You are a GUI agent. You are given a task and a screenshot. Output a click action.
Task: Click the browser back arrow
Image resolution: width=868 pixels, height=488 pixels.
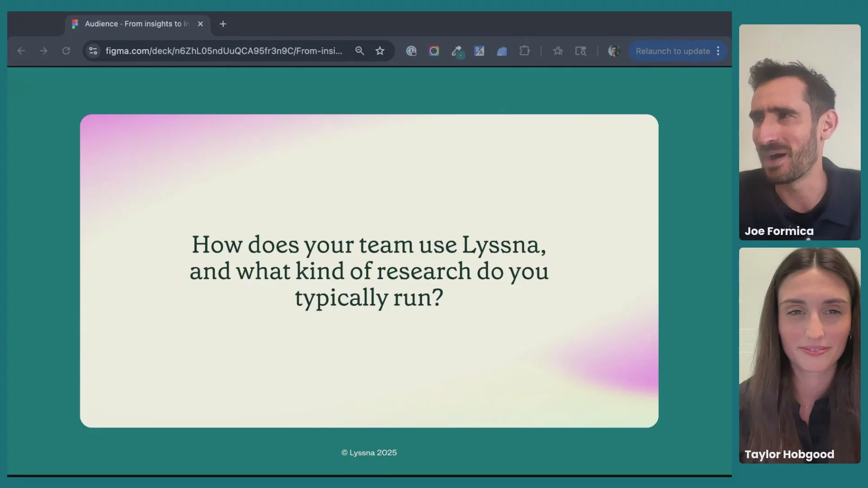pos(21,51)
